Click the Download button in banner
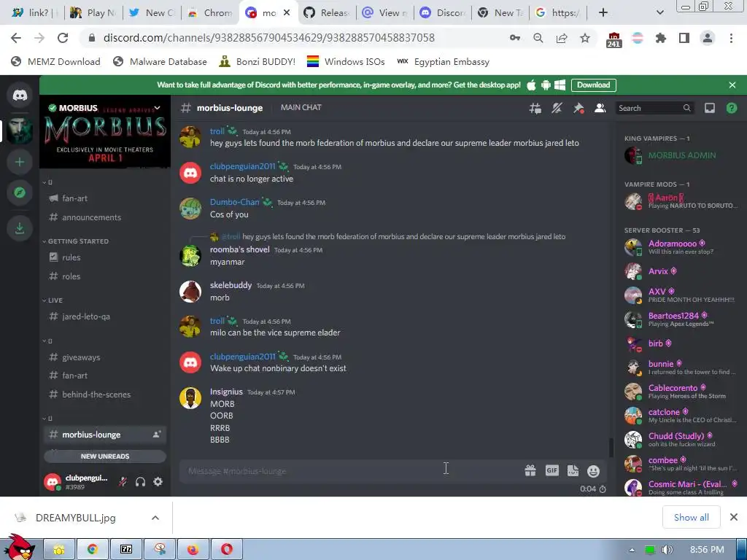747x560 pixels. pyautogui.click(x=593, y=85)
